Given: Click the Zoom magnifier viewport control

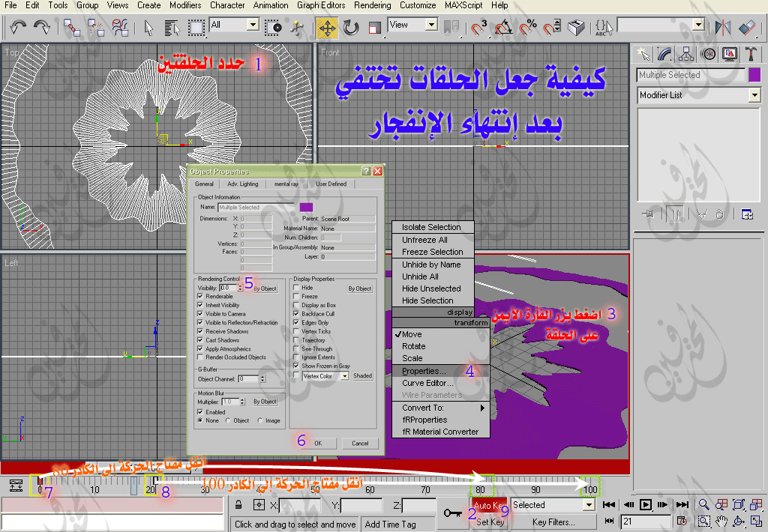Looking at the screenshot, I should point(703,504).
